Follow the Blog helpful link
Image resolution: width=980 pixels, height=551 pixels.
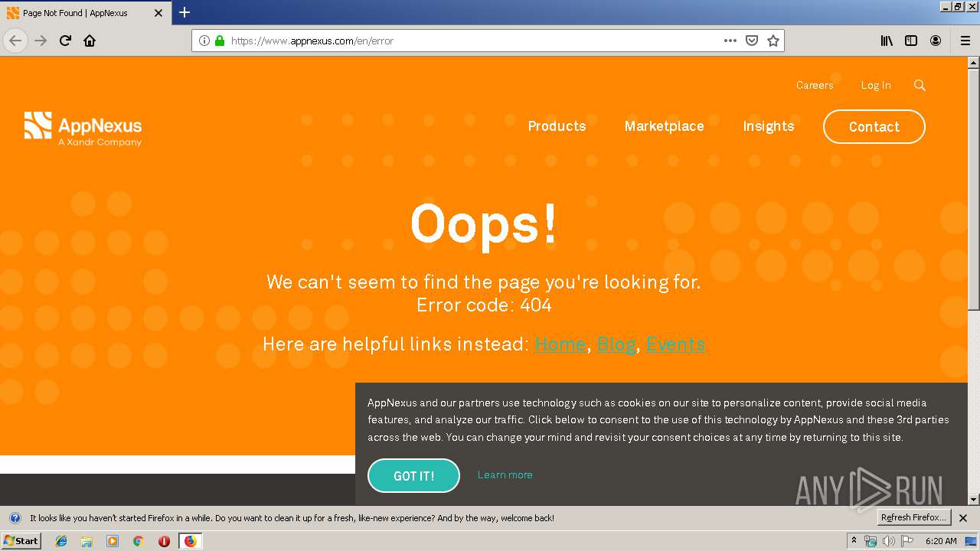[x=616, y=344]
